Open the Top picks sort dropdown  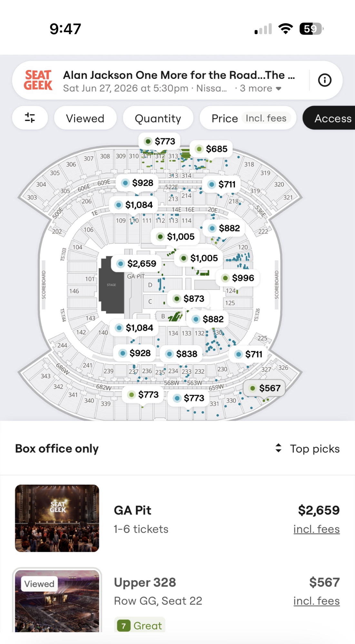click(308, 449)
